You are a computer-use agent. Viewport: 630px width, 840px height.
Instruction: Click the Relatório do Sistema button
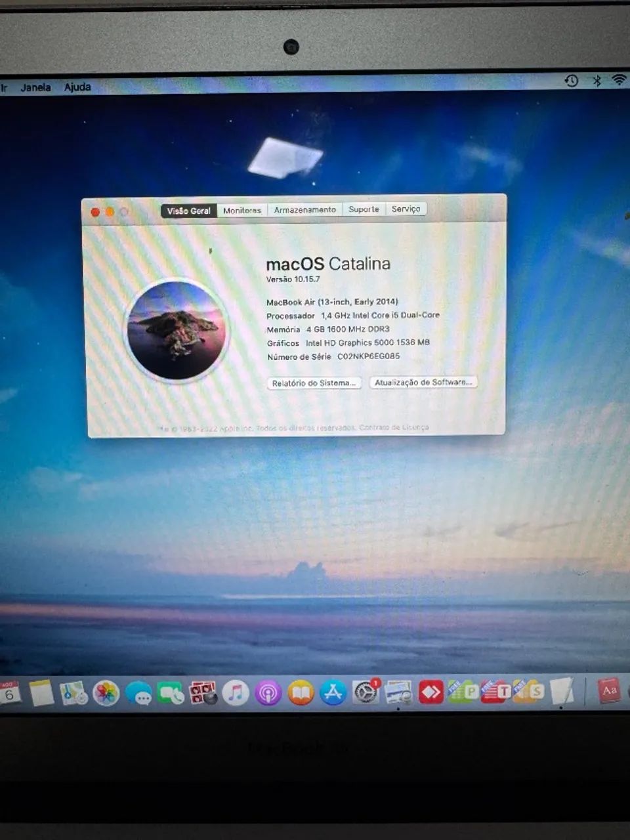click(x=314, y=383)
